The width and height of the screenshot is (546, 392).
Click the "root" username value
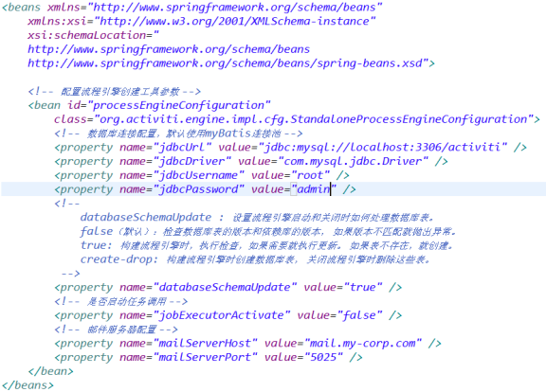click(x=310, y=175)
